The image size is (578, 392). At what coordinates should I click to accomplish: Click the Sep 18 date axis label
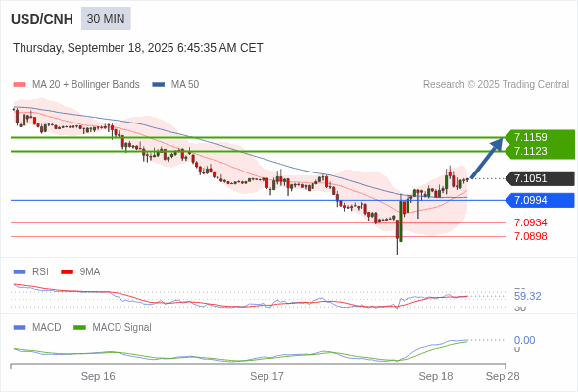point(436,376)
